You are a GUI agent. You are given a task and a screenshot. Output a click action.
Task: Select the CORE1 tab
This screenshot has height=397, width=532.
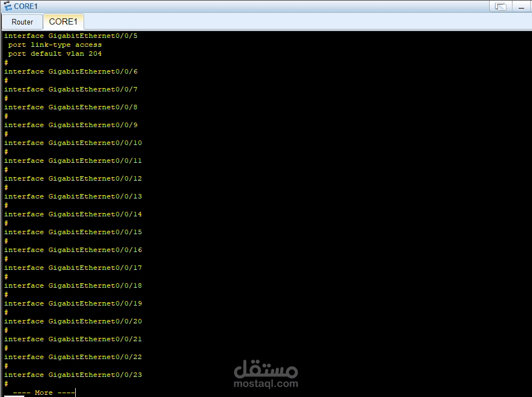(63, 22)
